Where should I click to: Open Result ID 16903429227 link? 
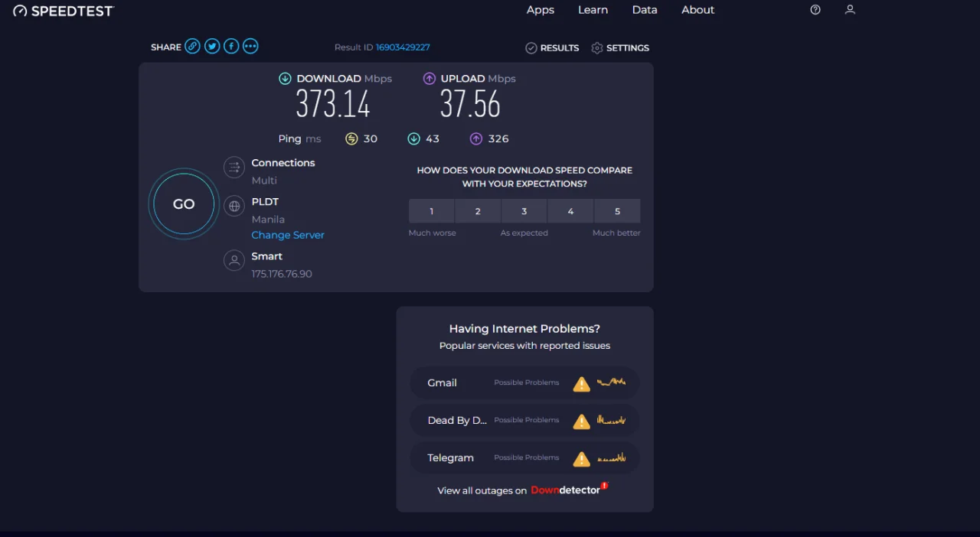click(x=403, y=47)
